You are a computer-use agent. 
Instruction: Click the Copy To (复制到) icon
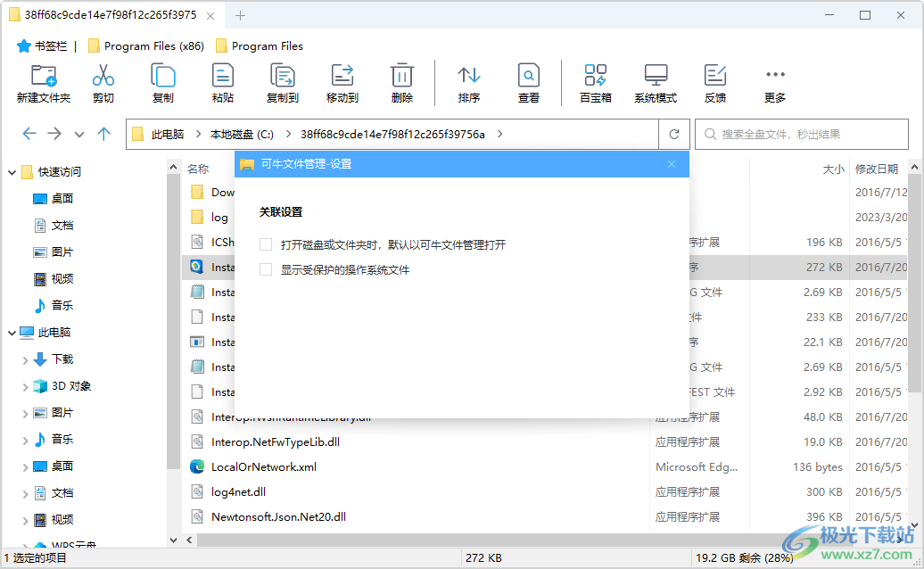pyautogui.click(x=282, y=76)
